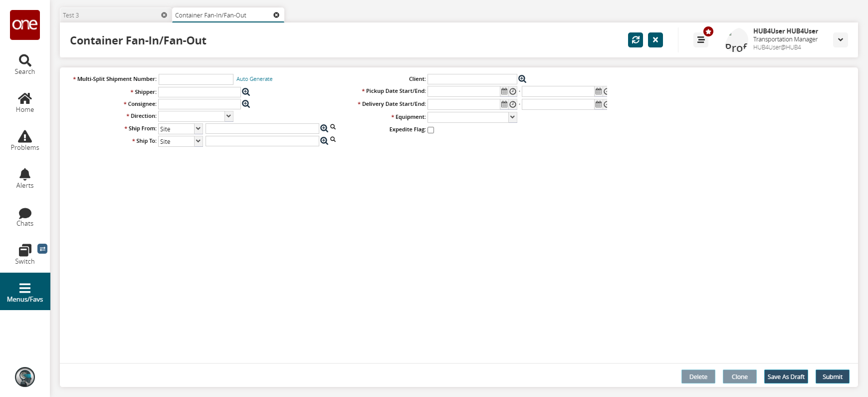868x397 pixels.
Task: Click the Auto Generate link
Action: [x=254, y=79]
